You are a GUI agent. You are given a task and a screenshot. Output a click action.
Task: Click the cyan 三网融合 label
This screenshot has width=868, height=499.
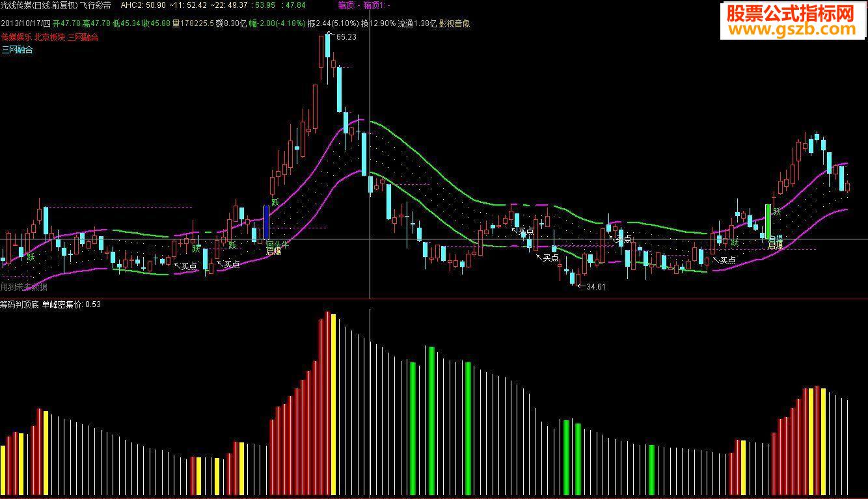click(17, 49)
